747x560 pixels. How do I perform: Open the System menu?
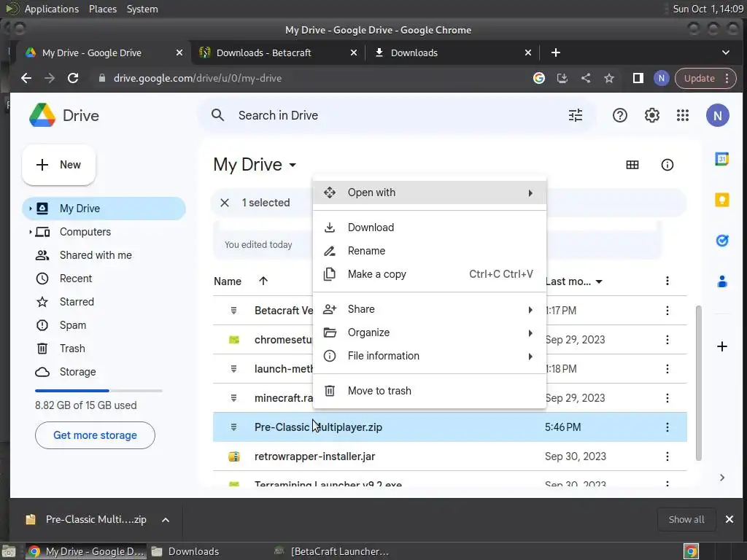point(142,9)
